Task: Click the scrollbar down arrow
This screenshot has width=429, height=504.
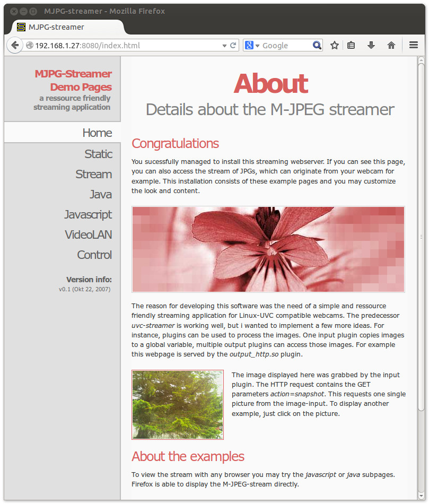Action: [x=421, y=496]
